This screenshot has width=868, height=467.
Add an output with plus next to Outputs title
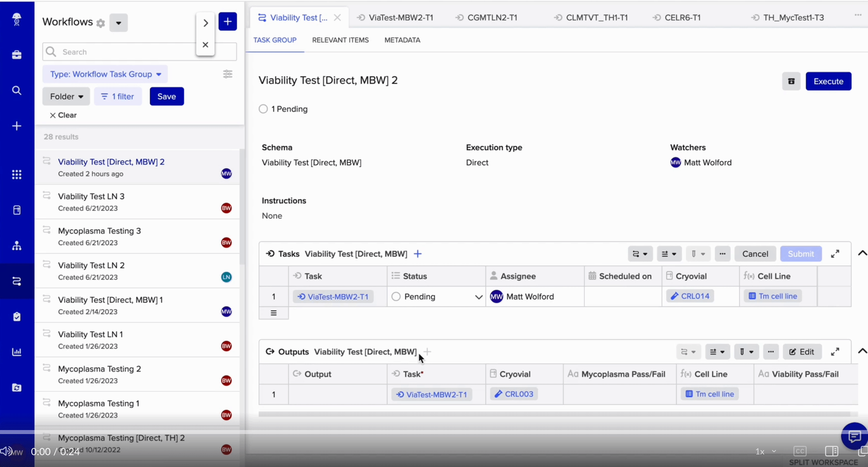(x=427, y=352)
